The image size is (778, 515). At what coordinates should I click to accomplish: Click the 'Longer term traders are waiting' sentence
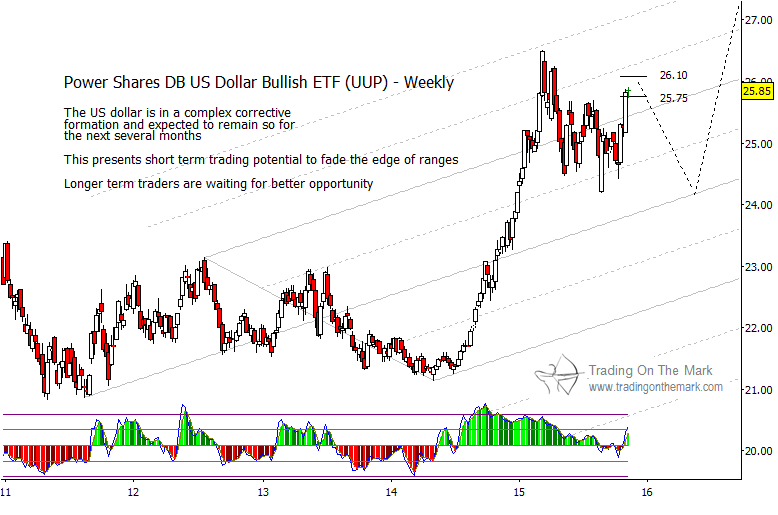(x=218, y=184)
